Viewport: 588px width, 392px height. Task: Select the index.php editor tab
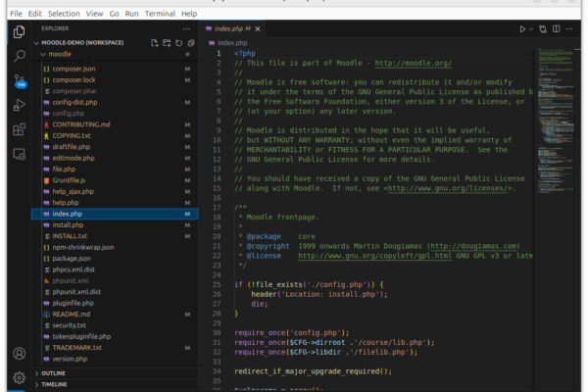coord(231,28)
